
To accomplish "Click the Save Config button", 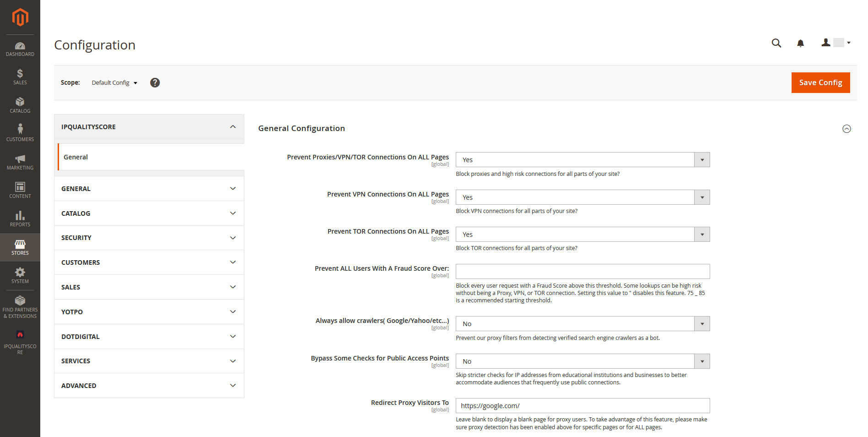I will 820,82.
